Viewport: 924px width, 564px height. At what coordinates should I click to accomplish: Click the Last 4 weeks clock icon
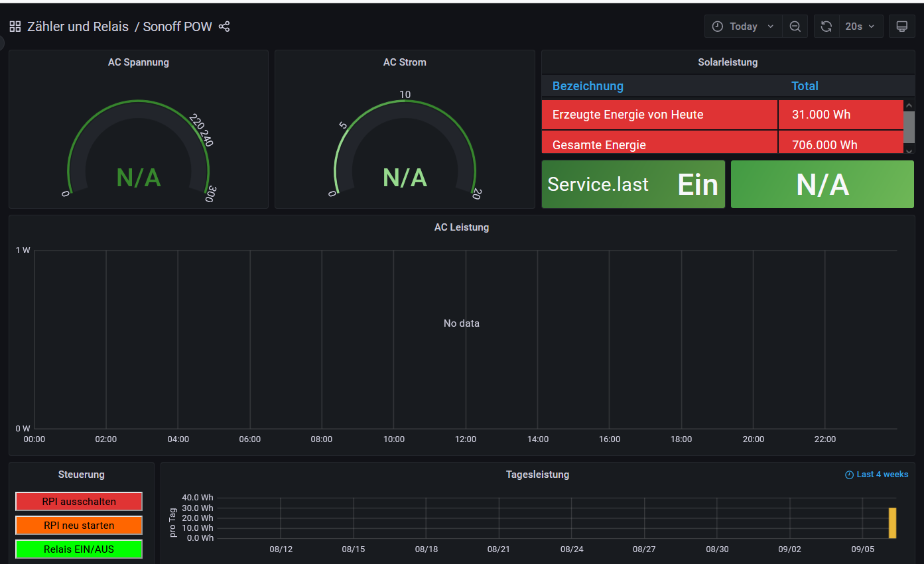[x=849, y=475]
